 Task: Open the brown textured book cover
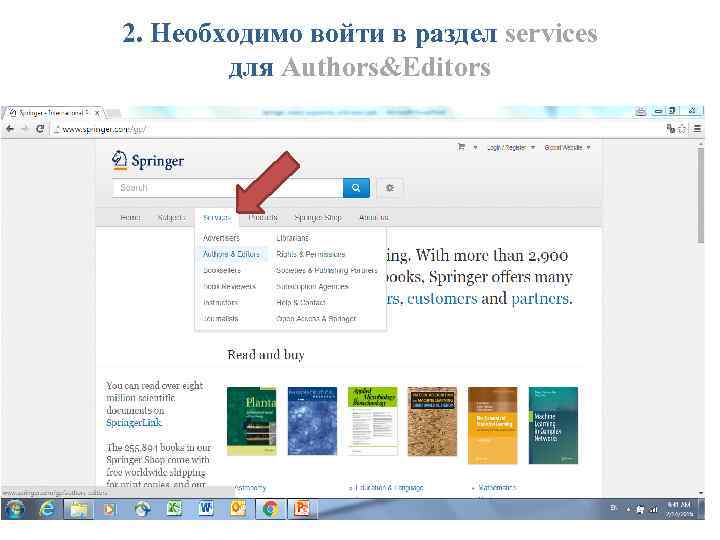pos(433,421)
